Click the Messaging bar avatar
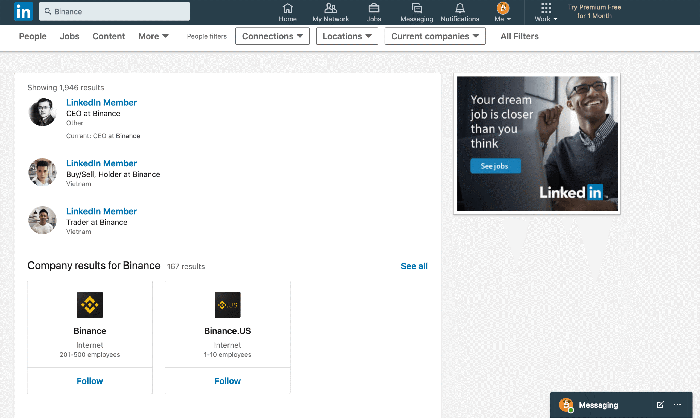This screenshot has width=700, height=418. (566, 405)
